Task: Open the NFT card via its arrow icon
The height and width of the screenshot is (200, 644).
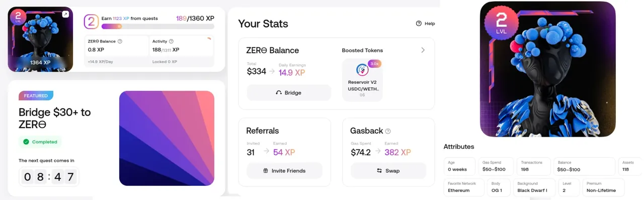Action: pyautogui.click(x=65, y=15)
